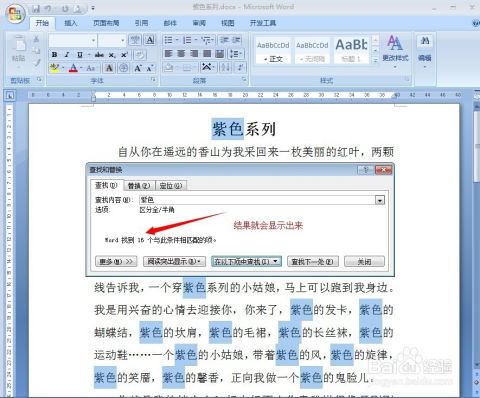The image size is (480, 398).
Task: Click the Multilevel list icon
Action: pos(207,40)
